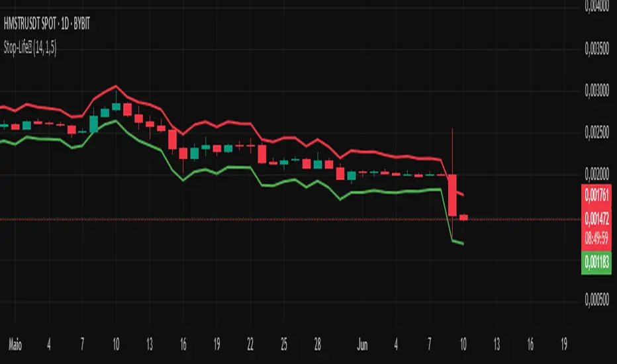This screenshot has height=364, width=617.
Task: Click the 16 date after Jun on time axis
Action: tap(530, 345)
